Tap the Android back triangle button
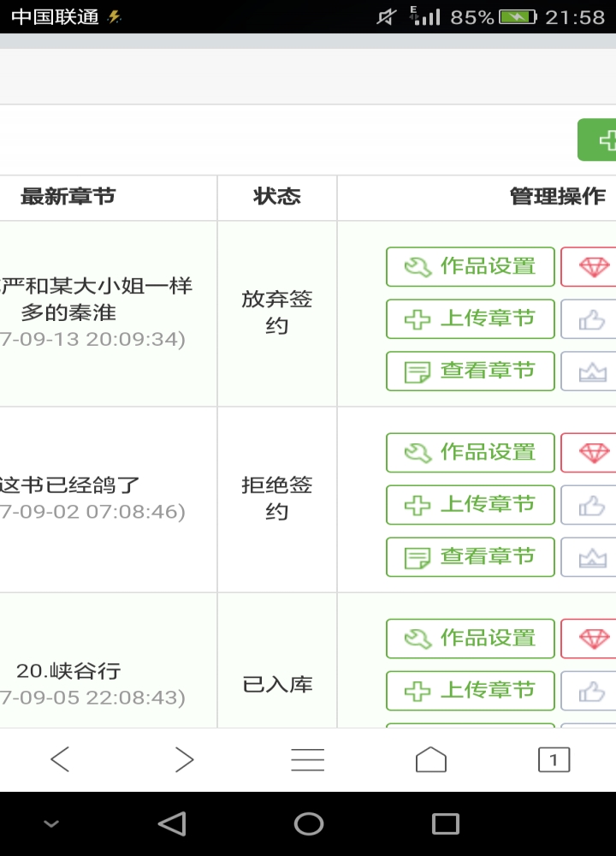 coord(172,823)
